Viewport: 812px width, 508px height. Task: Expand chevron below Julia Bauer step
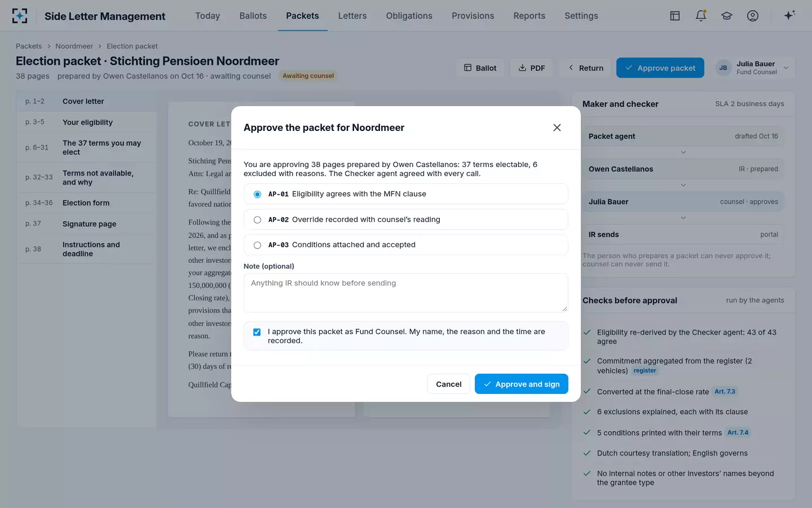coord(683,218)
